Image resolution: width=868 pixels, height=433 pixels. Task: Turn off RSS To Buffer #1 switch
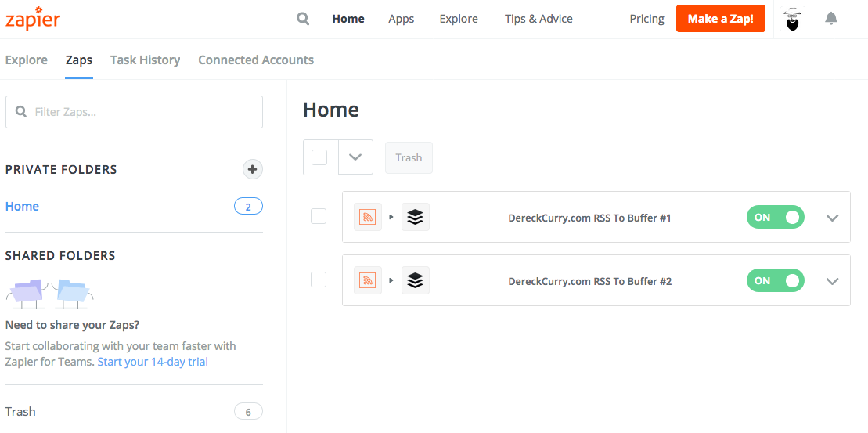pyautogui.click(x=775, y=218)
